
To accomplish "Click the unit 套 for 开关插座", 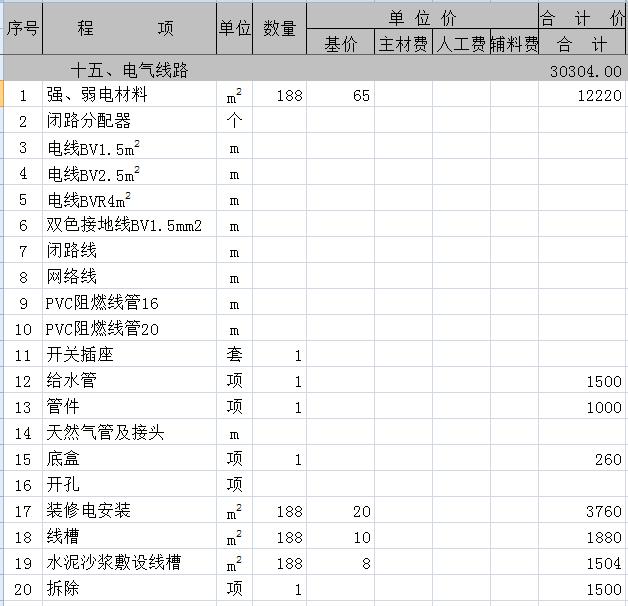I will [234, 354].
